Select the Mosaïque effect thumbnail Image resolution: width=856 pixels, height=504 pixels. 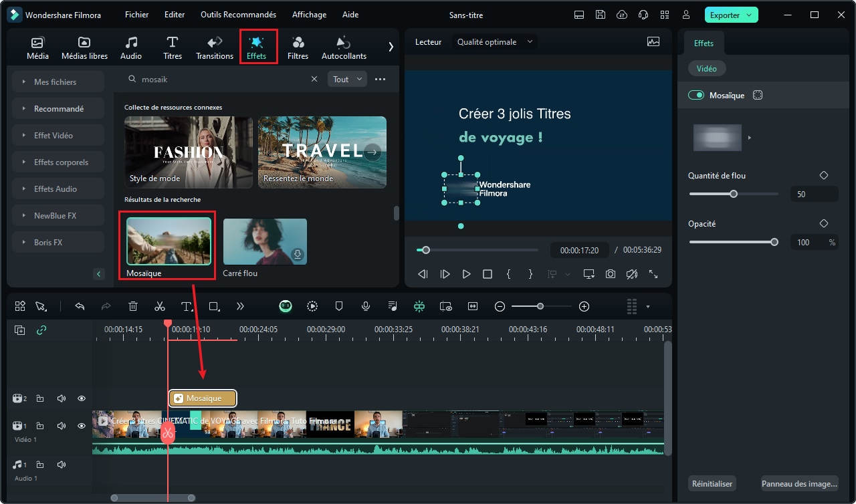169,241
